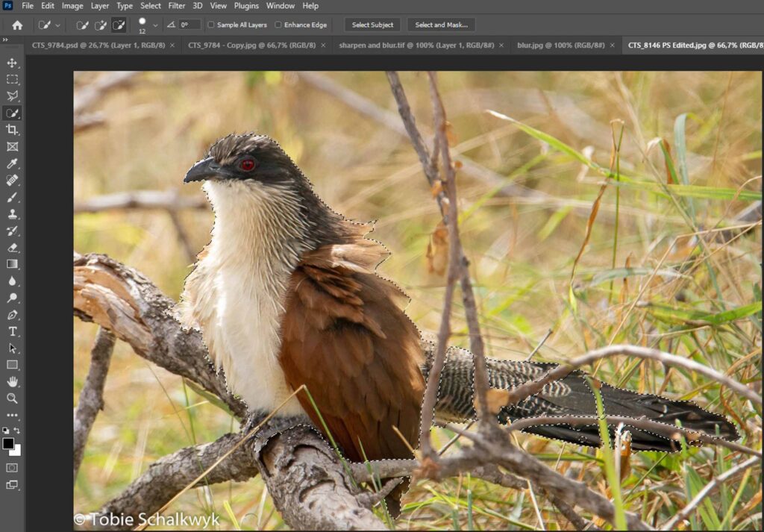
Task: Select the Move tool
Action: click(12, 63)
